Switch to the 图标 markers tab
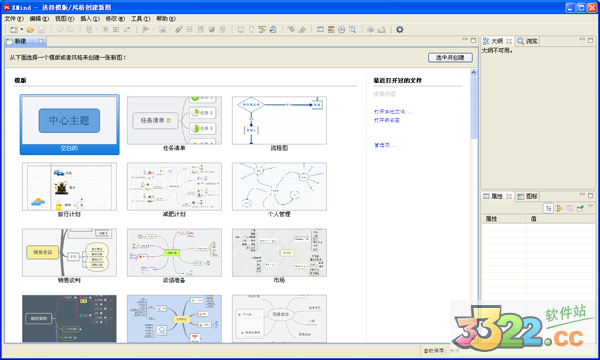Viewport: 600px width, 360px height. pos(527,196)
